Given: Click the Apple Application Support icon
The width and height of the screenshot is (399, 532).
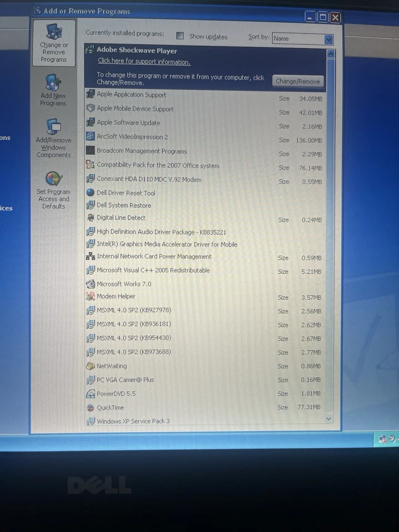Looking at the screenshot, I should point(90,94).
